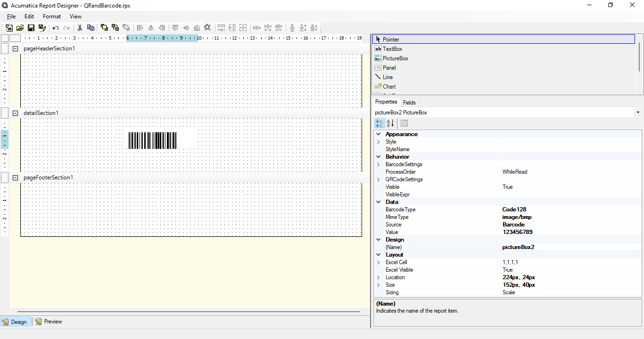Increase vertical spacing between controls
The height and width of the screenshot is (339, 644).
[x=303, y=28]
